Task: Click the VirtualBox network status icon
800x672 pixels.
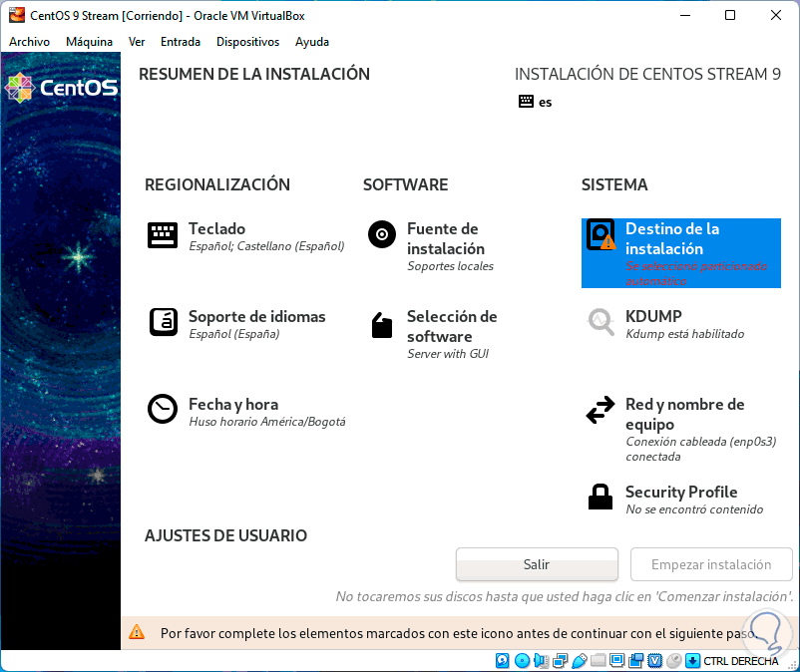Action: click(561, 661)
